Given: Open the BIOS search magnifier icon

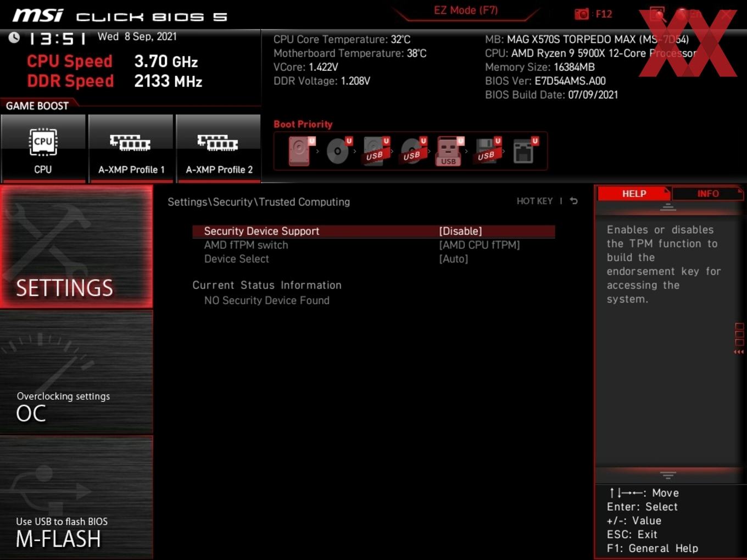Looking at the screenshot, I should pyautogui.click(x=657, y=14).
